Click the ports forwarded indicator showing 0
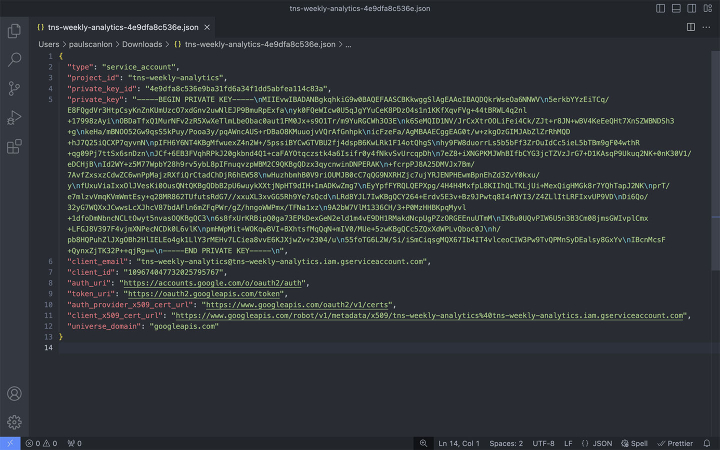 (x=74, y=443)
